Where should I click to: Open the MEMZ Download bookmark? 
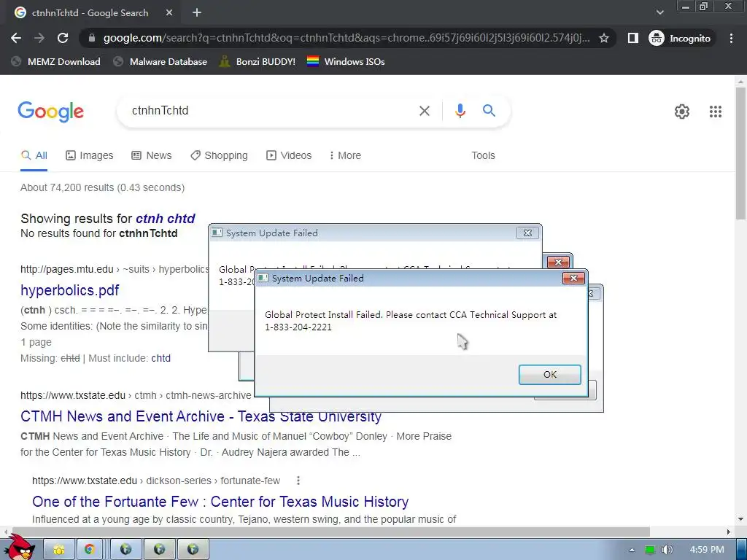pyautogui.click(x=56, y=61)
